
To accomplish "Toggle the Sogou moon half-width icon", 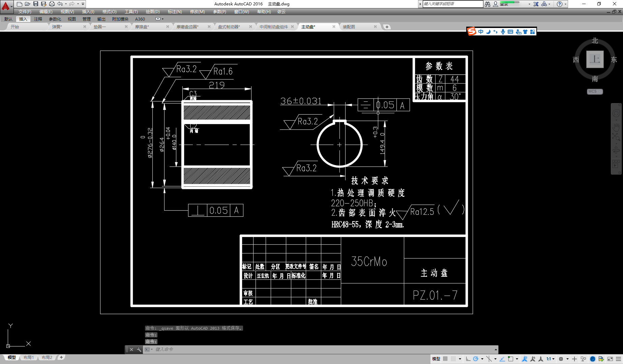I will click(x=488, y=32).
